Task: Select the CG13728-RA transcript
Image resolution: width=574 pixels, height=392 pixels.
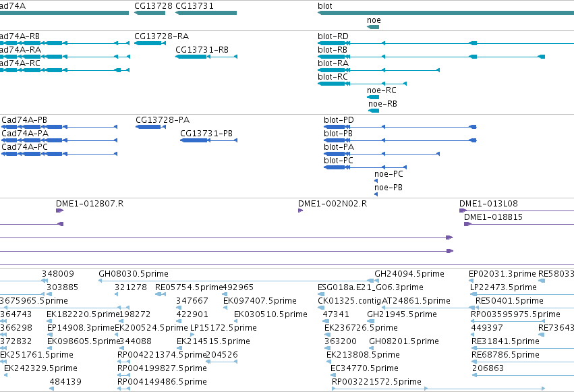Action: coord(150,43)
